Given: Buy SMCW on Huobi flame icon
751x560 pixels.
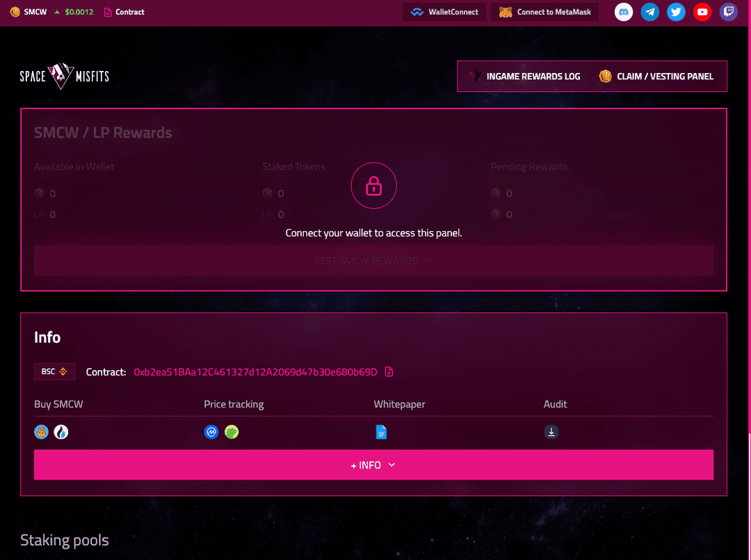Looking at the screenshot, I should tap(60, 432).
